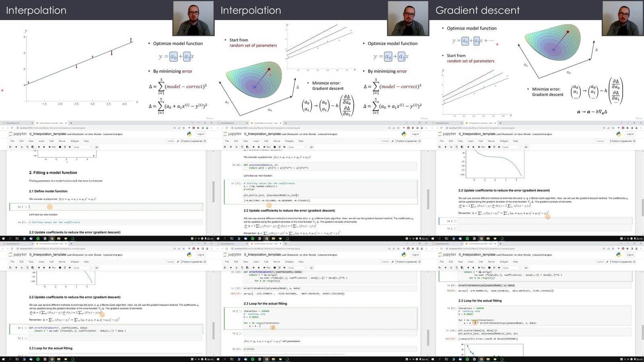
Task: Reload page in browser showing empty 2.1 Define model function cell
Action: (12, 128)
